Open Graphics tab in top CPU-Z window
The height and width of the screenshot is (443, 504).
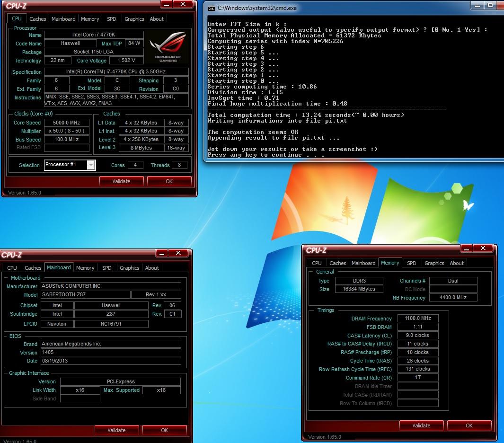coord(134,19)
